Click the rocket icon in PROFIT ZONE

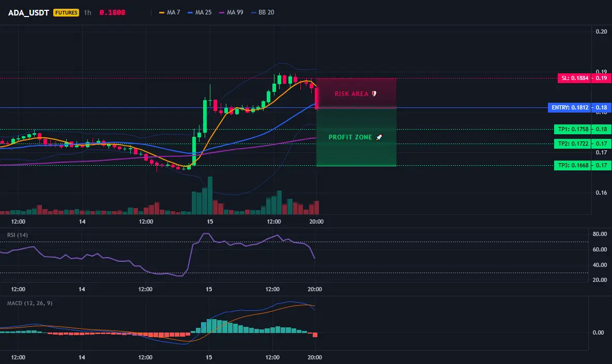379,137
